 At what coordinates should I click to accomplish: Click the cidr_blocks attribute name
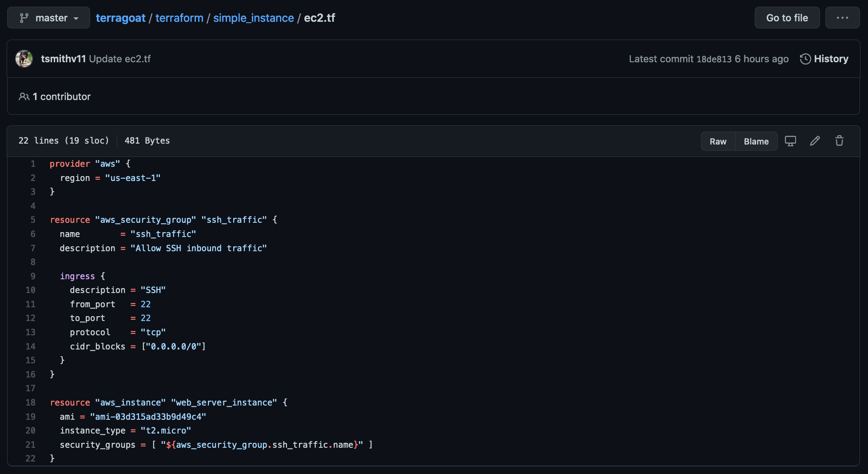click(98, 346)
